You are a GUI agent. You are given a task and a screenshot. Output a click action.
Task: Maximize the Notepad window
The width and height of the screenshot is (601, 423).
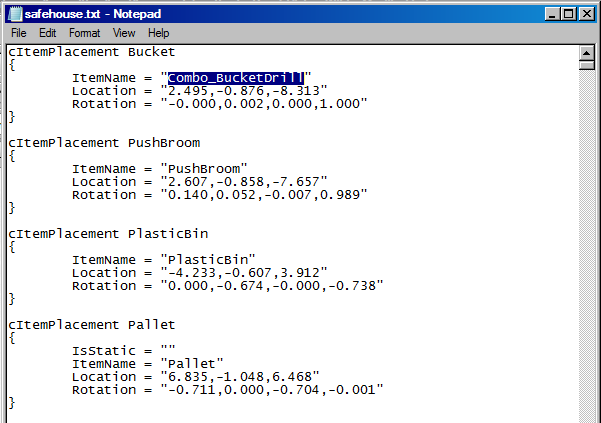coord(568,15)
